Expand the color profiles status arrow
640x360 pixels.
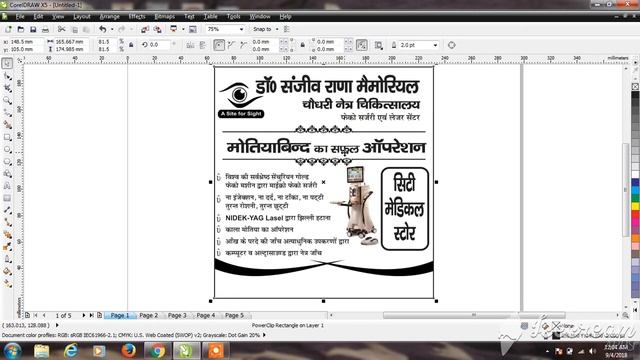coord(264,335)
